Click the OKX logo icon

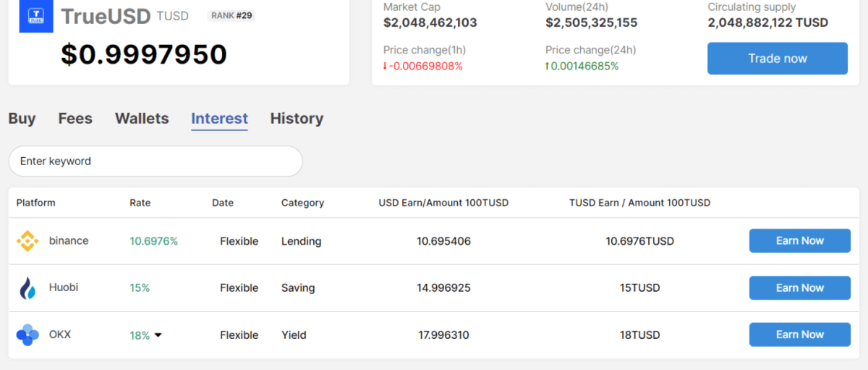pos(27,335)
